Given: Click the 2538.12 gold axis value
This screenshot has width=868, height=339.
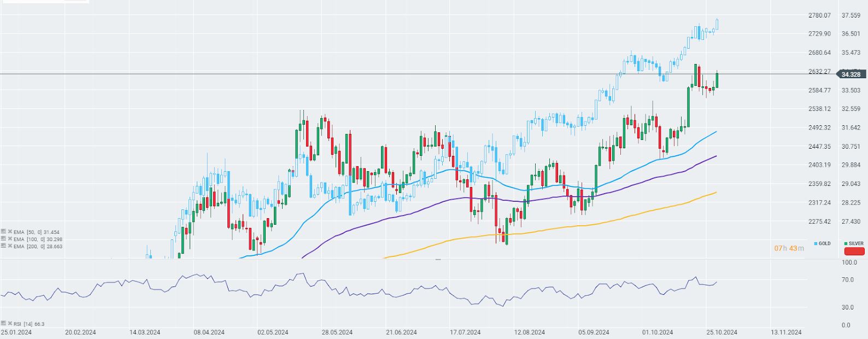Looking at the screenshot, I should coord(819,109).
